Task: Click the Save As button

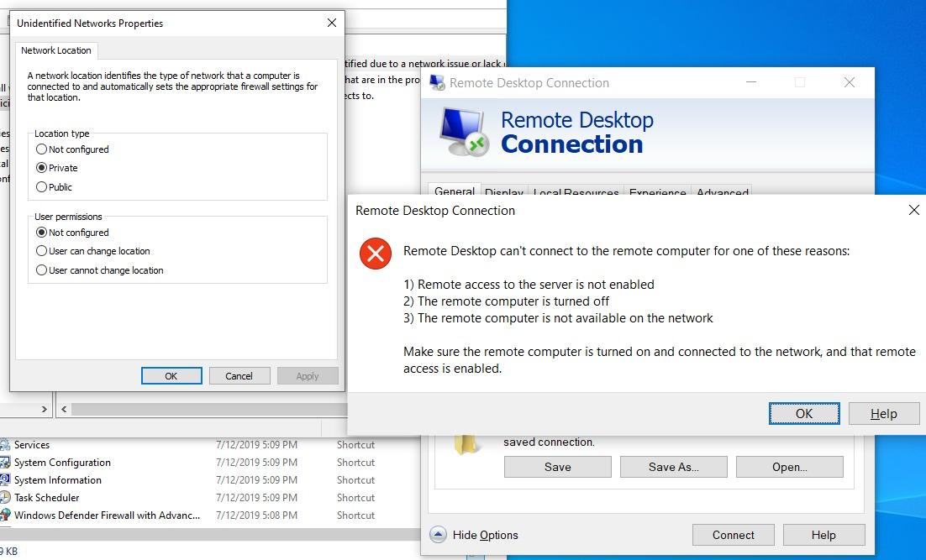Action: [673, 466]
